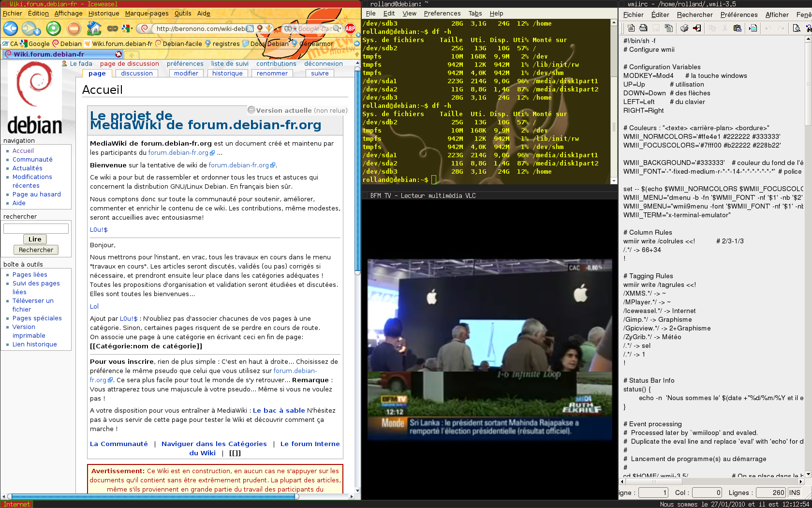Click the New document icon in editor
Image resolution: width=812 pixels, height=508 pixels.
click(x=631, y=28)
